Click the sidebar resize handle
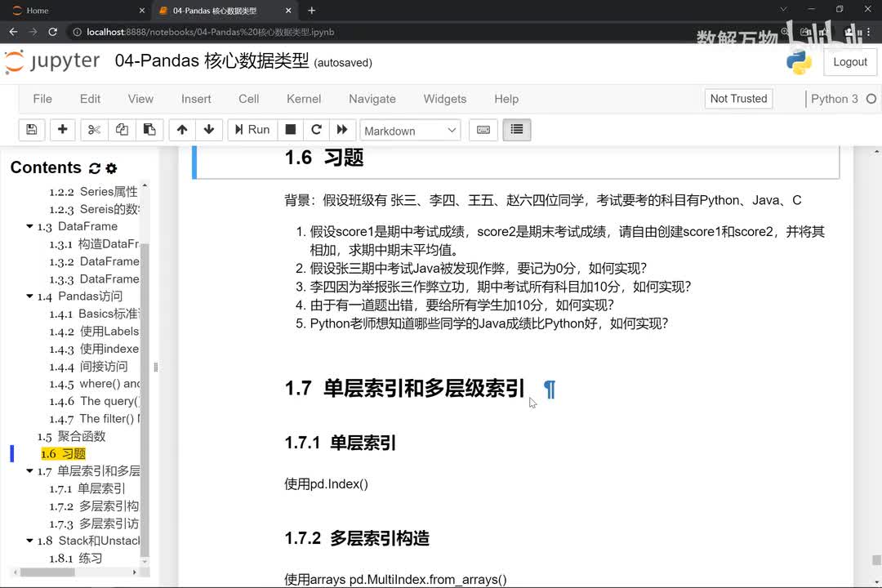 point(156,367)
